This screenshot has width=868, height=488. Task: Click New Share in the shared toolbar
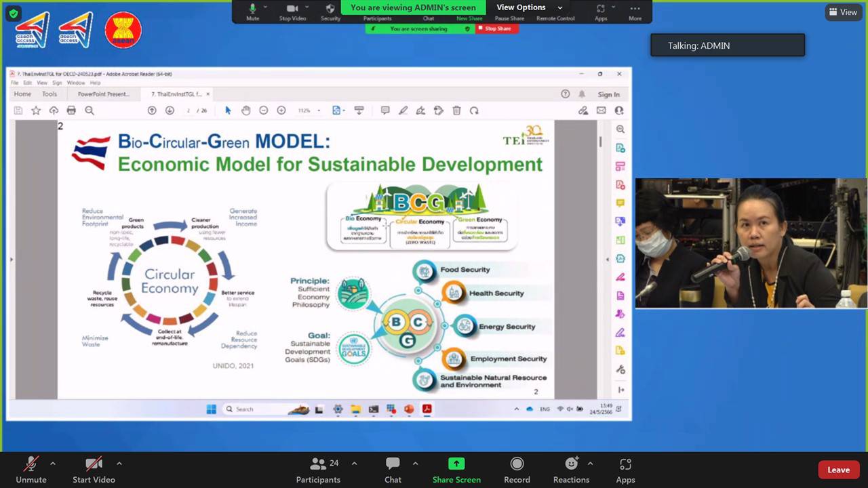(469, 18)
